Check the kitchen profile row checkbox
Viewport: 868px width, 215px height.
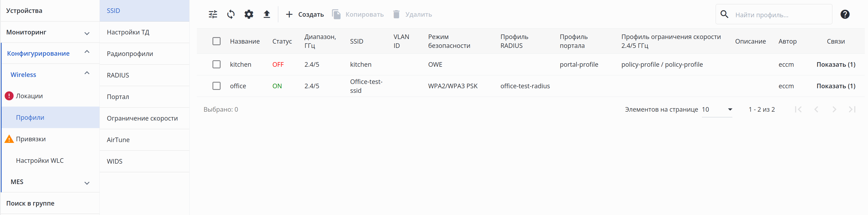pyautogui.click(x=216, y=64)
